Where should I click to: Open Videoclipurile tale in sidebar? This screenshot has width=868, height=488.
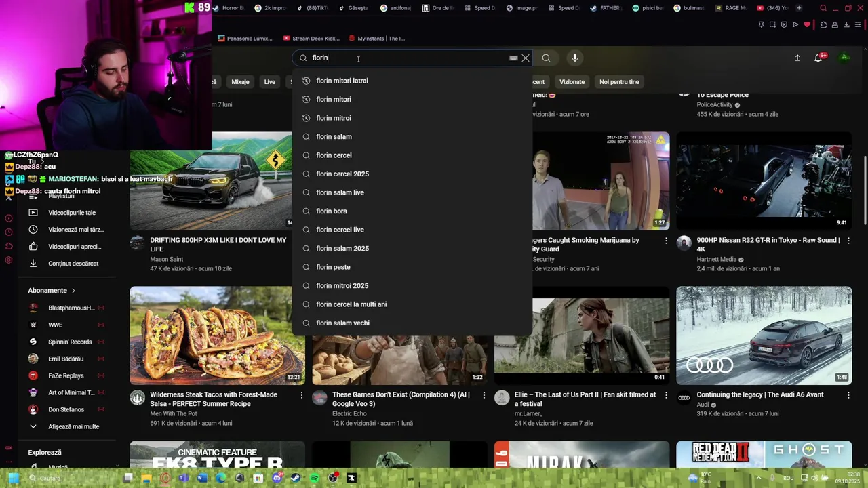[x=66, y=213]
